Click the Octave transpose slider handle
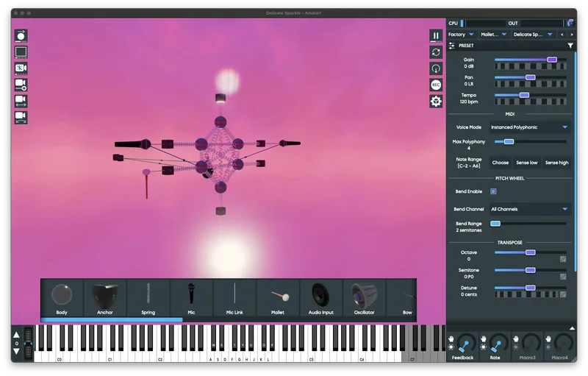588x376 pixels. [x=530, y=252]
